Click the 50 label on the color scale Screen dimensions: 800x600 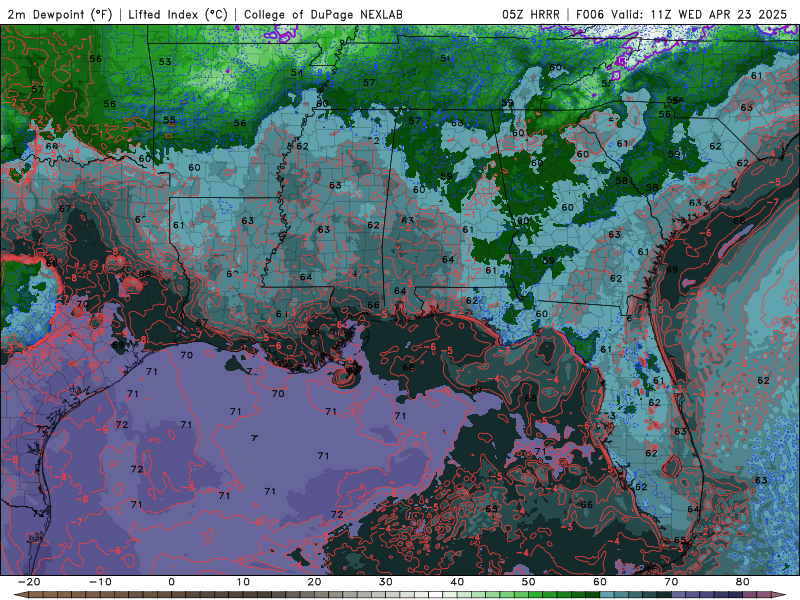529,582
